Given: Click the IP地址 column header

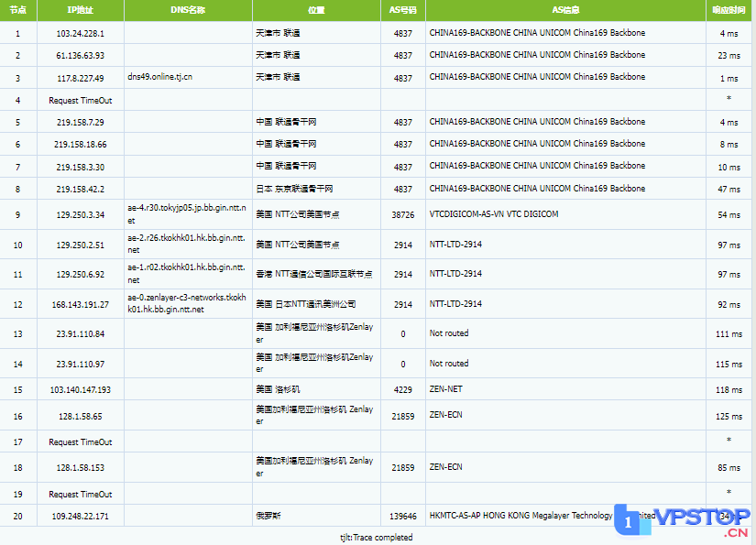Looking at the screenshot, I should pyautogui.click(x=81, y=10).
